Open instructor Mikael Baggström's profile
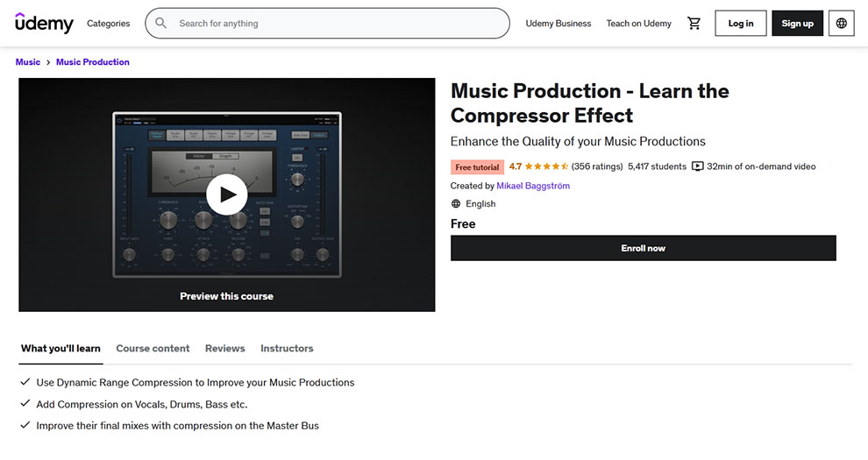Viewport: 868px width, 460px height. tap(533, 186)
